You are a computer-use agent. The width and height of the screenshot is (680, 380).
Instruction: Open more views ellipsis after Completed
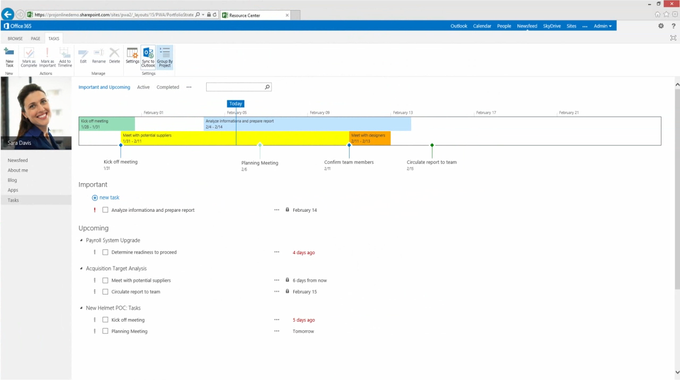189,87
